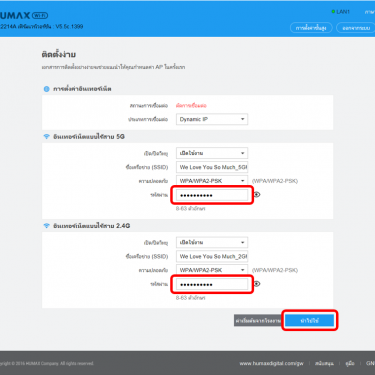
Task: Click the 5G SSID name field
Action: (x=212, y=167)
